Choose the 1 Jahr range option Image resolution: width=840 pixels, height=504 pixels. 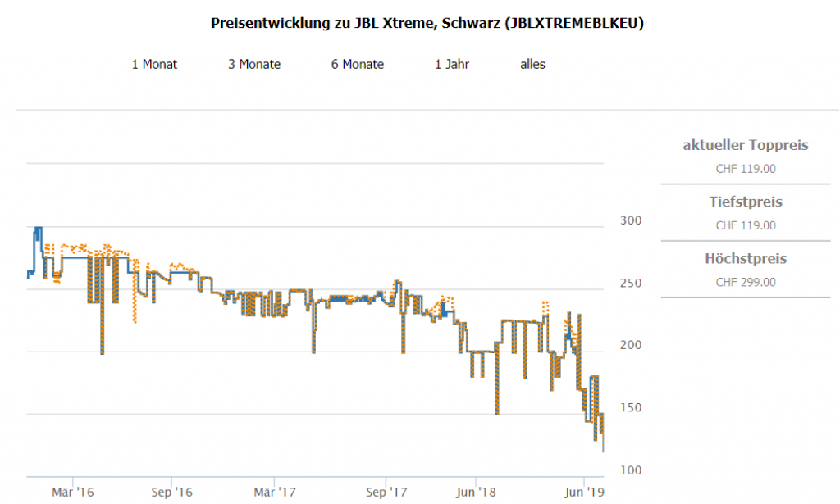click(x=452, y=64)
